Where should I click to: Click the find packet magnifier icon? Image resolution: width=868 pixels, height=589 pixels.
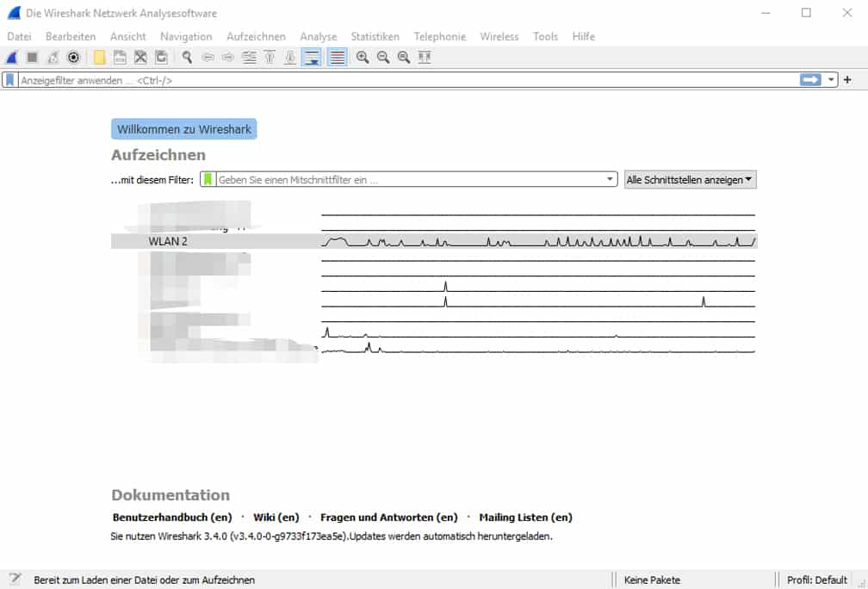tap(187, 57)
